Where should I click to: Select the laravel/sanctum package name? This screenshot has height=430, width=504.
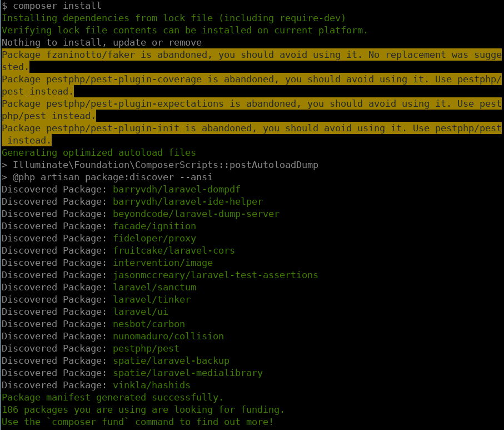click(154, 287)
